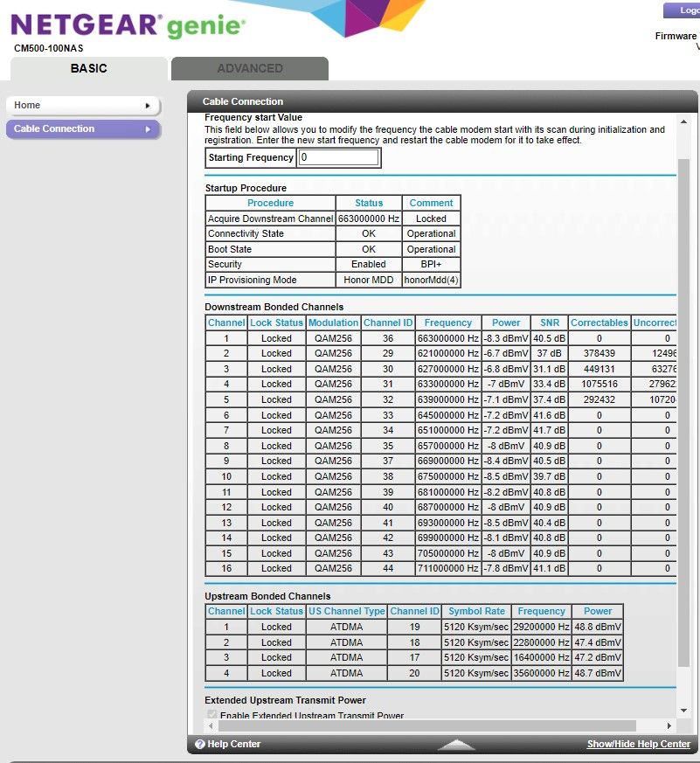The width and height of the screenshot is (700, 763).
Task: Click downstream frequency '669000000 Hz'
Action: pyautogui.click(x=448, y=461)
